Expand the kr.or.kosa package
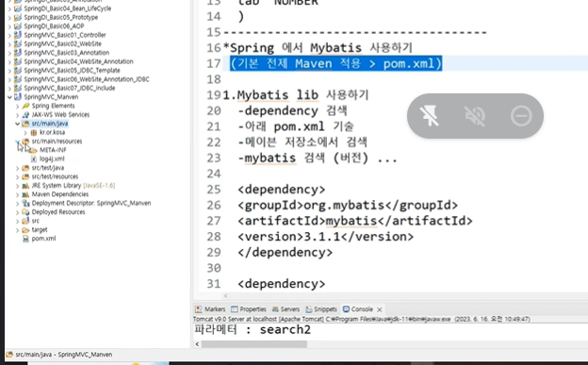This screenshot has height=365, width=588. coord(25,133)
